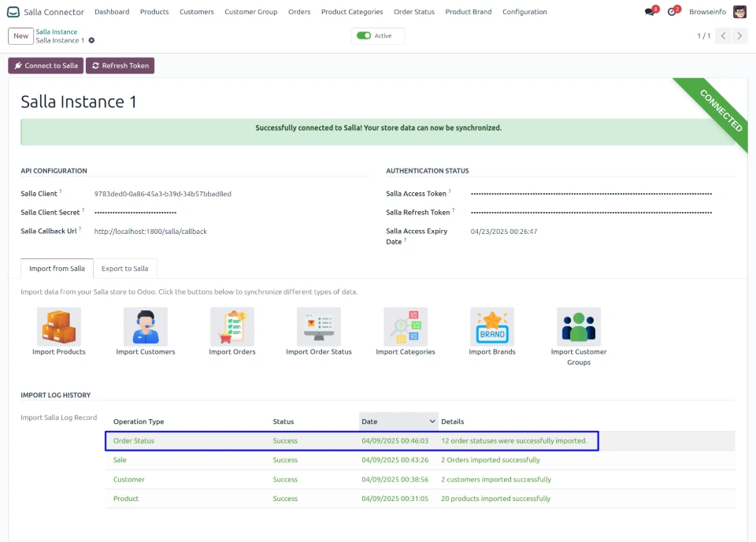Toggle the Active switch off
The width and height of the screenshot is (756, 542).
click(364, 36)
